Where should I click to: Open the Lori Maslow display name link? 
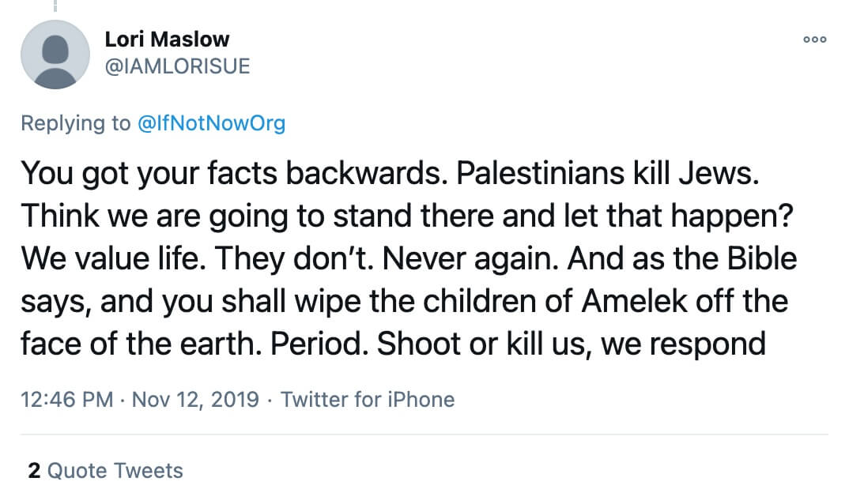[x=167, y=39]
